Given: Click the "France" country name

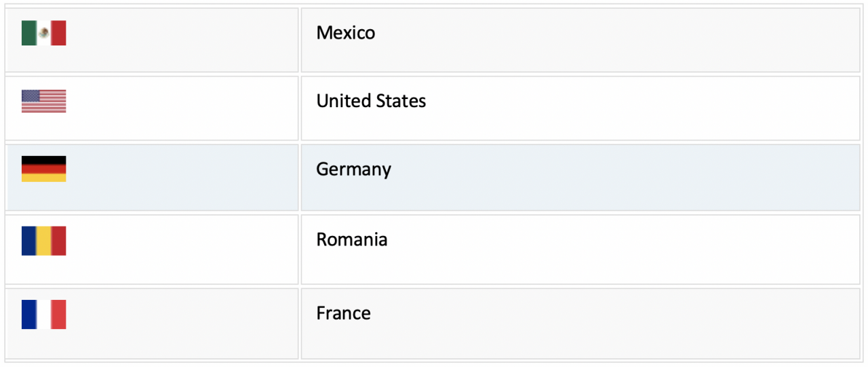Looking at the screenshot, I should [x=343, y=313].
